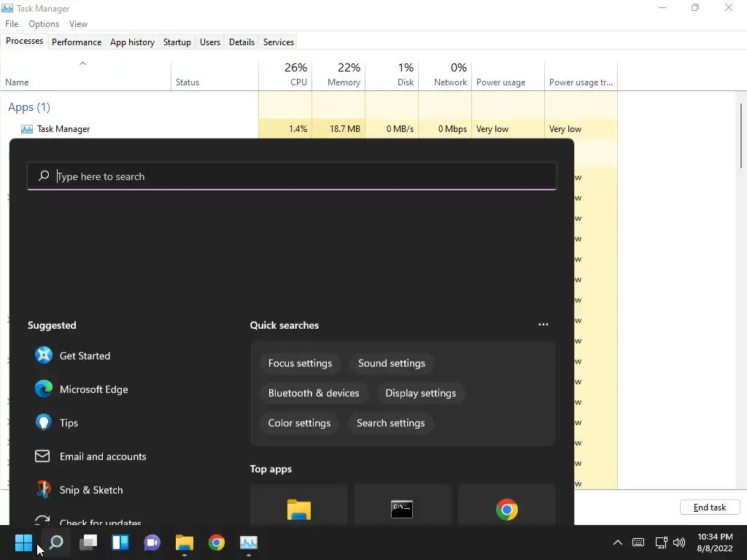Click the Quick searches three-dot menu
Image resolution: width=747 pixels, height=560 pixels.
click(543, 324)
